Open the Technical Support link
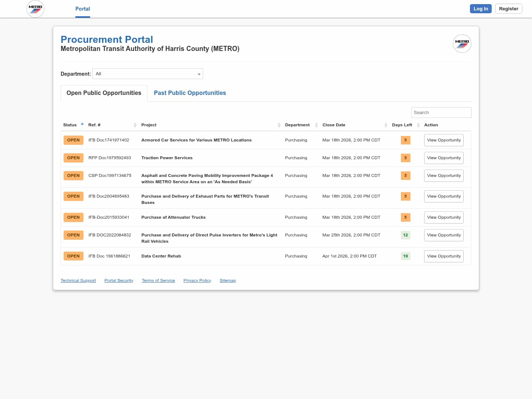Screen dimensions: 532x399 78,281
